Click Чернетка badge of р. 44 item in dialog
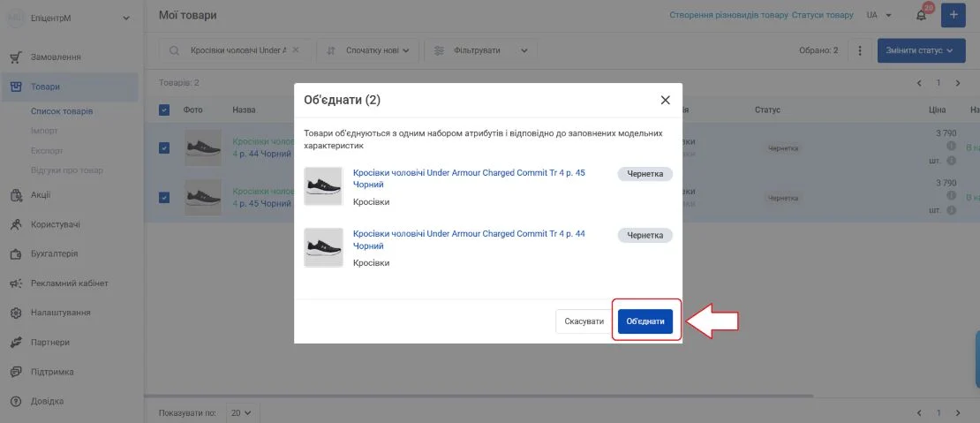This screenshot has height=423, width=980. (645, 236)
